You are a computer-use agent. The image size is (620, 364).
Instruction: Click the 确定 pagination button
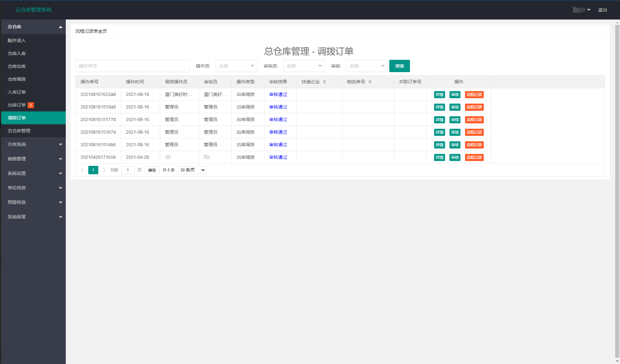[152, 170]
